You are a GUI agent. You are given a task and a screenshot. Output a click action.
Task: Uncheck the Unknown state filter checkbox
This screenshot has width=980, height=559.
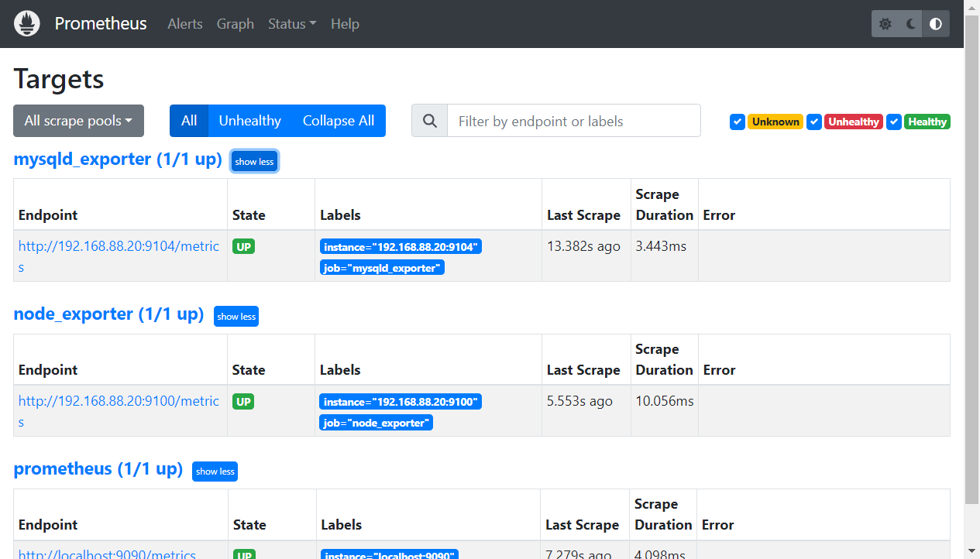pos(738,122)
